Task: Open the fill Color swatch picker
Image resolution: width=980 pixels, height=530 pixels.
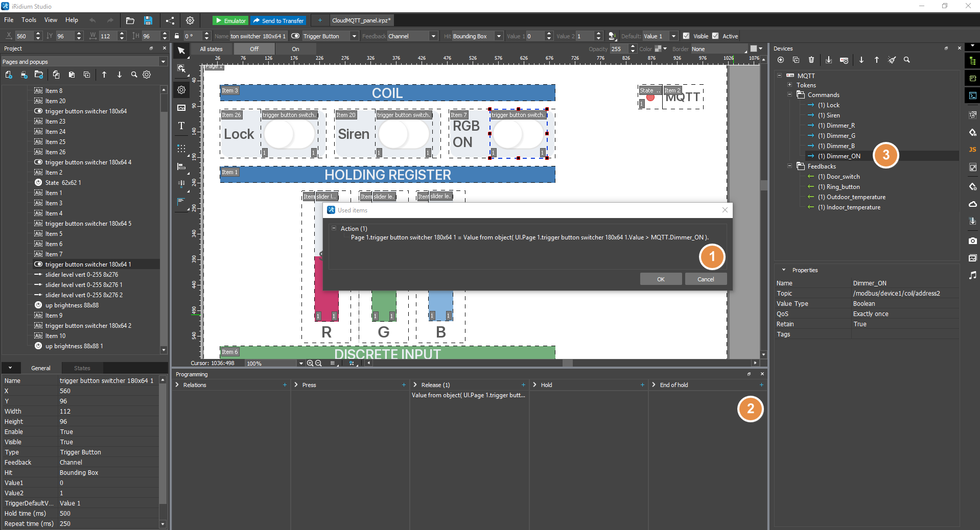Action: (658, 49)
